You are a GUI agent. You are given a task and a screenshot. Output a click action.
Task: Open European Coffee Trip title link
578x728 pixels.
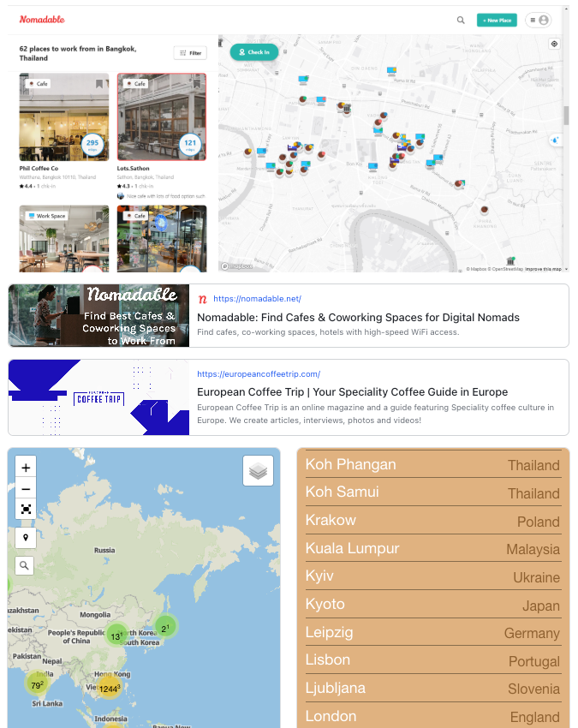353,392
